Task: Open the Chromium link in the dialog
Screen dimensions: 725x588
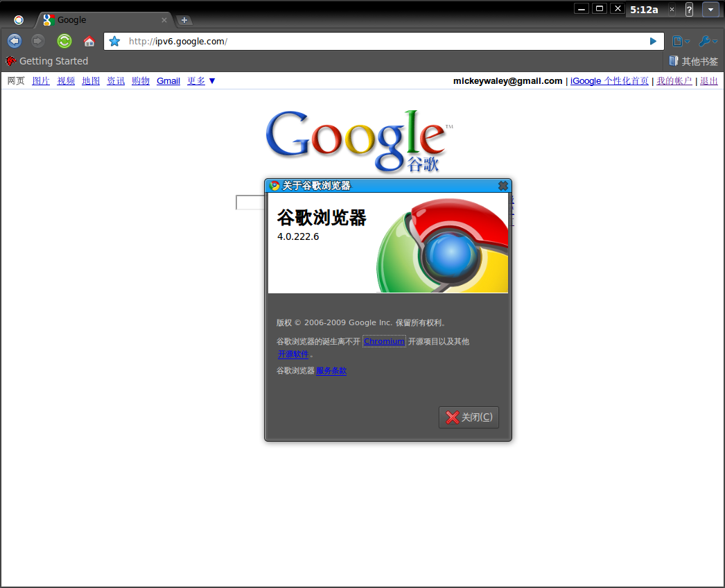Action: (384, 341)
